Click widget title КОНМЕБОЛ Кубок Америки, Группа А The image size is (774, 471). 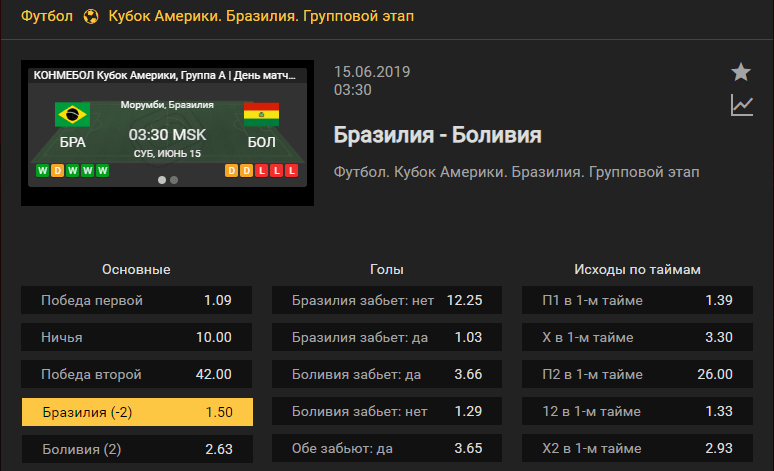click(164, 75)
